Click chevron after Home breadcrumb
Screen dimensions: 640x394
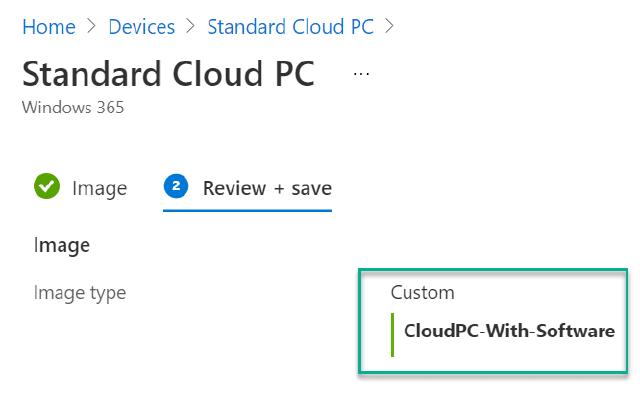tap(92, 27)
